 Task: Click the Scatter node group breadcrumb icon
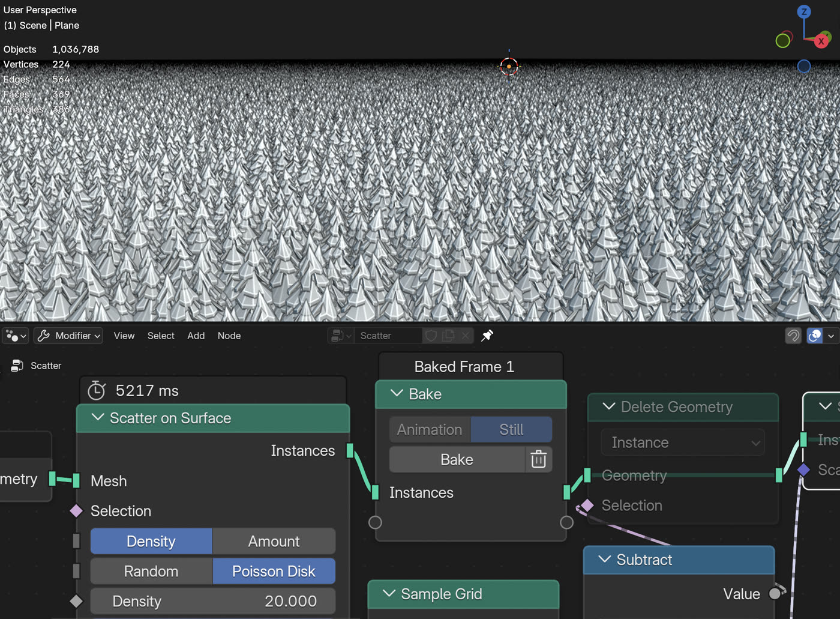tap(17, 366)
